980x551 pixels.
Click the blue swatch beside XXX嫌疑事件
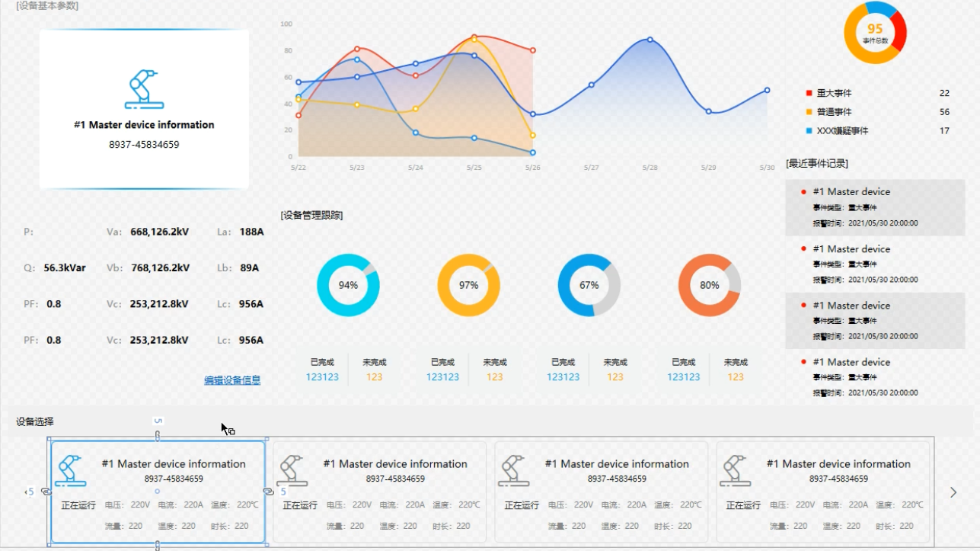(x=809, y=131)
